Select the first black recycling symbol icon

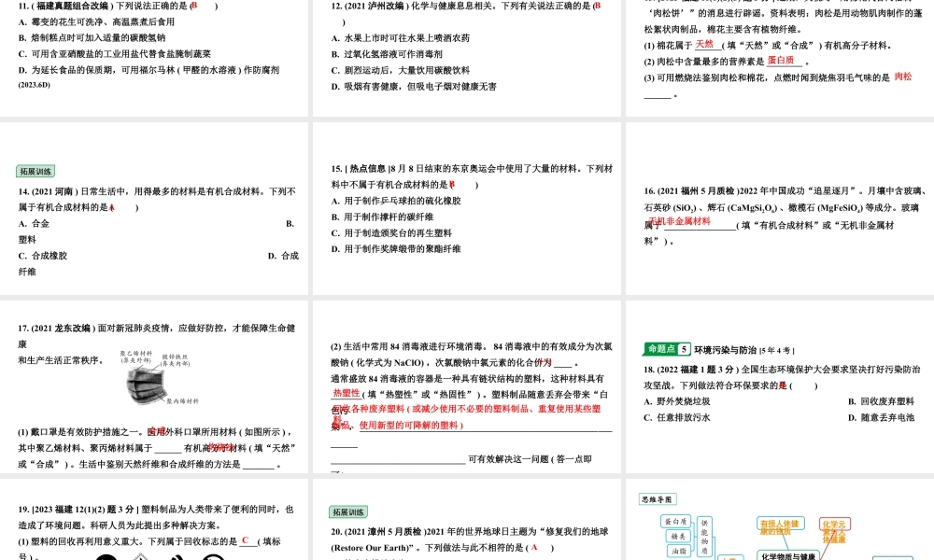click(x=105, y=557)
